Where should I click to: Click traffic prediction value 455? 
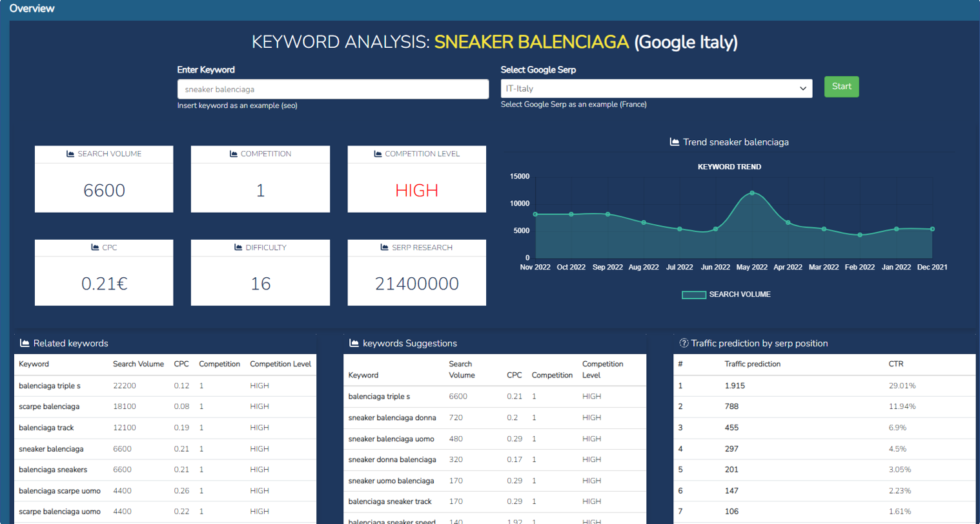click(731, 428)
